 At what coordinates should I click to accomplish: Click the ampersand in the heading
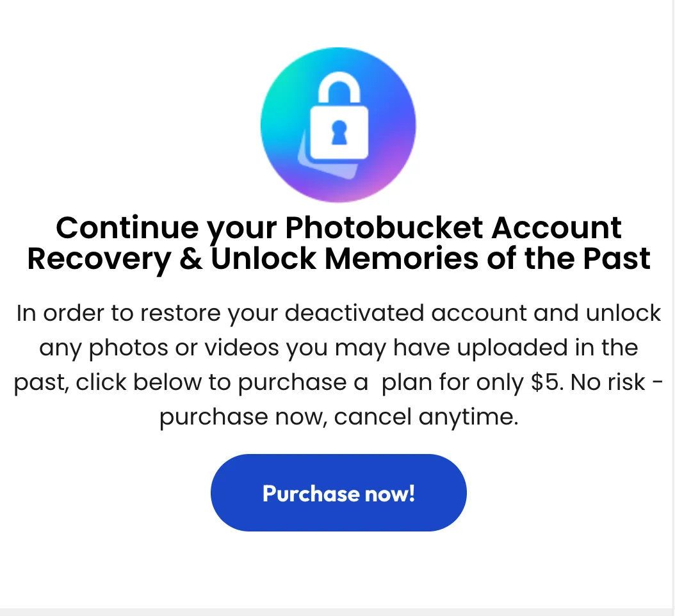[191, 259]
